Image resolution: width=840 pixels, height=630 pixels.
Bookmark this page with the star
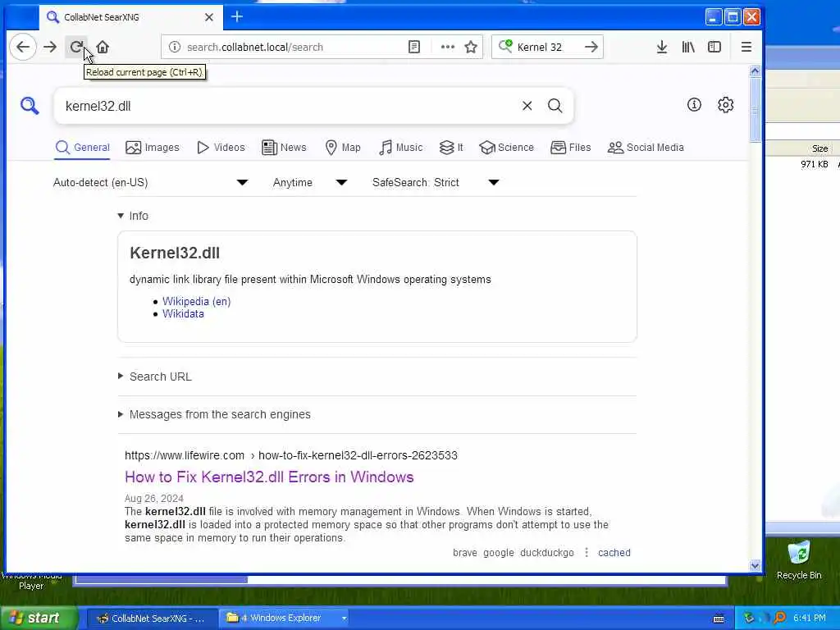pos(471,47)
